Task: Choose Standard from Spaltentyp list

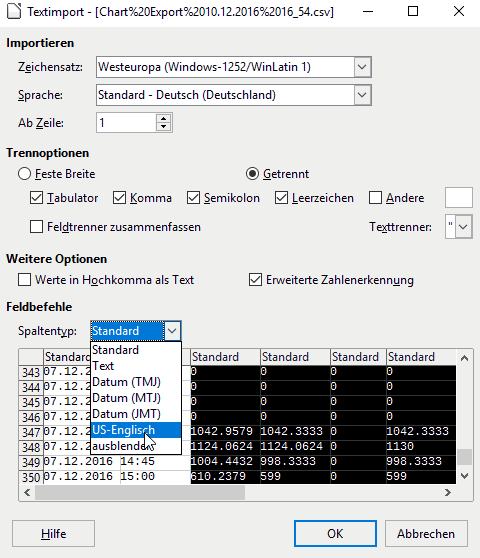Action: pyautogui.click(x=136, y=350)
